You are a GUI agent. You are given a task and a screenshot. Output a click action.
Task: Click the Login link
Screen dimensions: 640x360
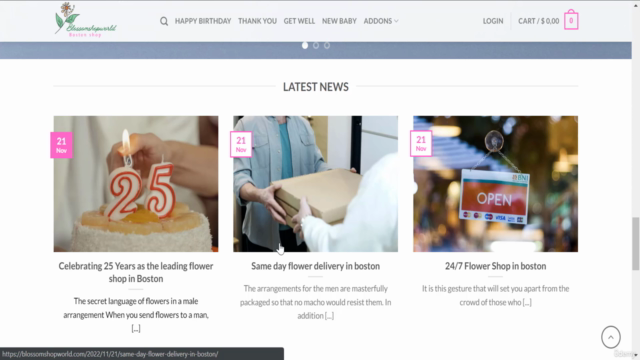click(493, 21)
